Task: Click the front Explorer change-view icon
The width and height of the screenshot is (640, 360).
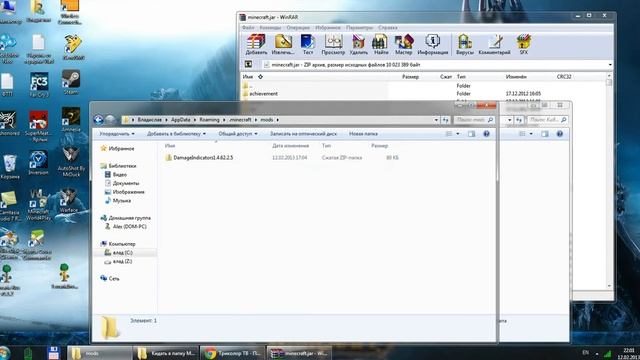Action: [x=449, y=134]
